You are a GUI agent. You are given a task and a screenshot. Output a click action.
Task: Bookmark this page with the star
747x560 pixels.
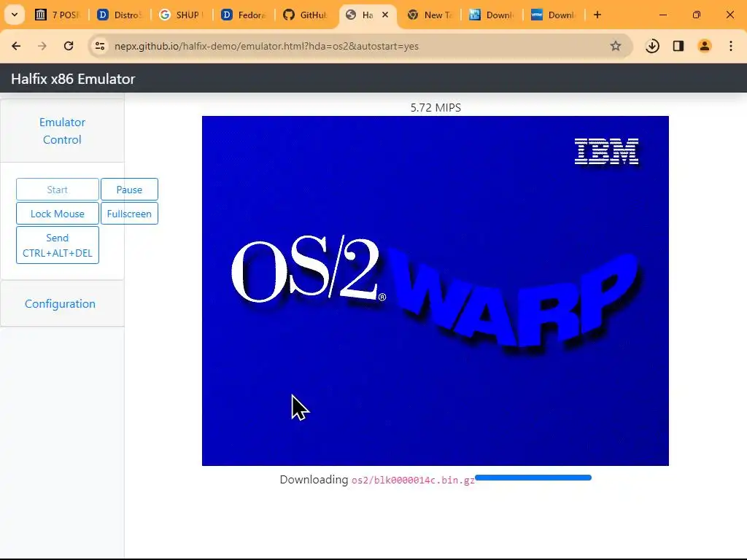point(616,46)
